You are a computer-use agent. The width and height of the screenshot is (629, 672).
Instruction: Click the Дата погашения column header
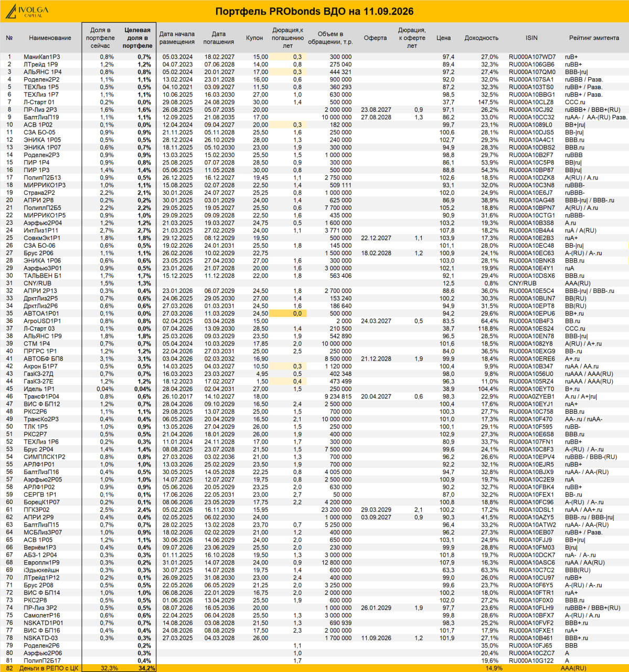coord(218,38)
